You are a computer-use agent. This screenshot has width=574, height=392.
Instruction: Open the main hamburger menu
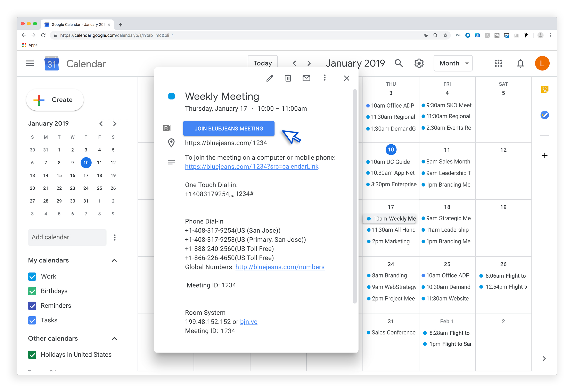coord(30,63)
